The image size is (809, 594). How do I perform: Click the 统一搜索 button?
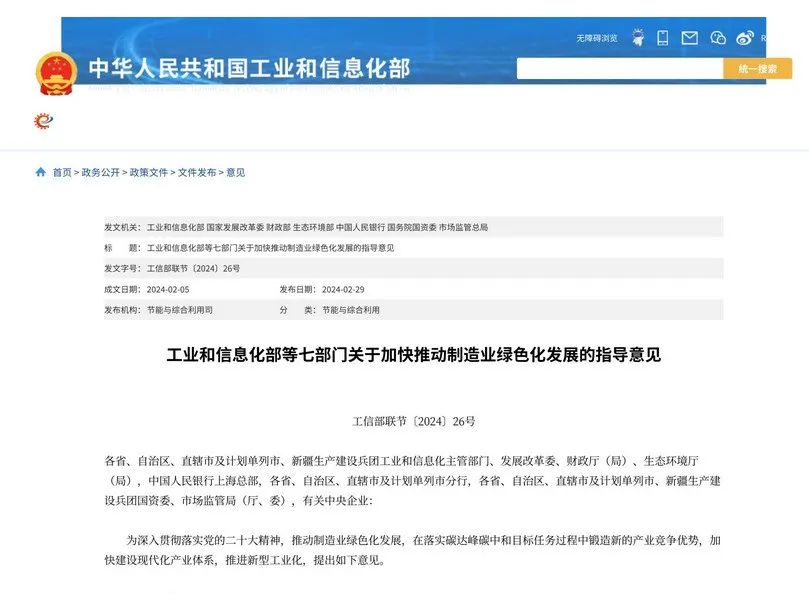757,69
